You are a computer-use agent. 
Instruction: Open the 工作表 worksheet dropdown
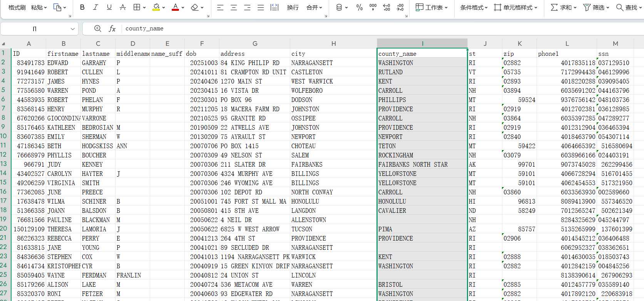tap(432, 7)
